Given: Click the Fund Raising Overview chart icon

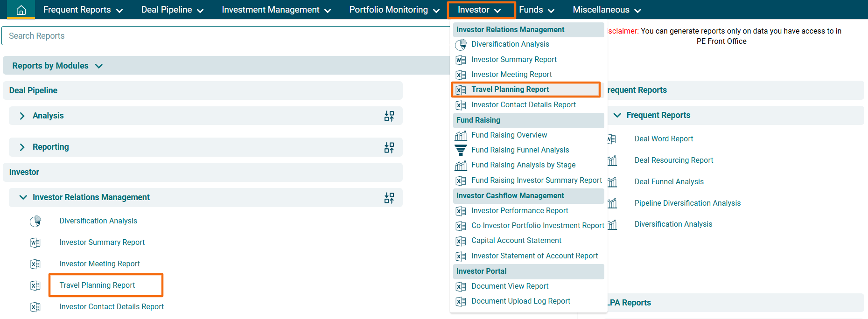Looking at the screenshot, I should [x=461, y=135].
